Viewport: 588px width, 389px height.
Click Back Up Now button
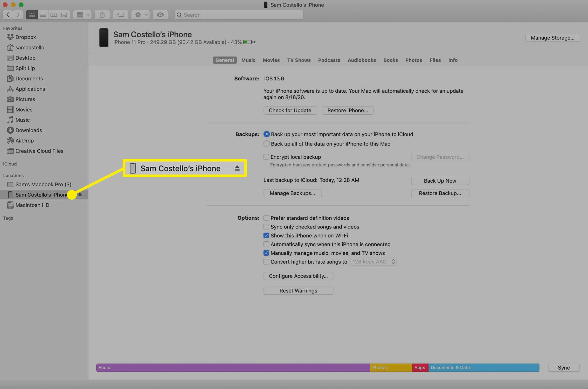click(440, 181)
